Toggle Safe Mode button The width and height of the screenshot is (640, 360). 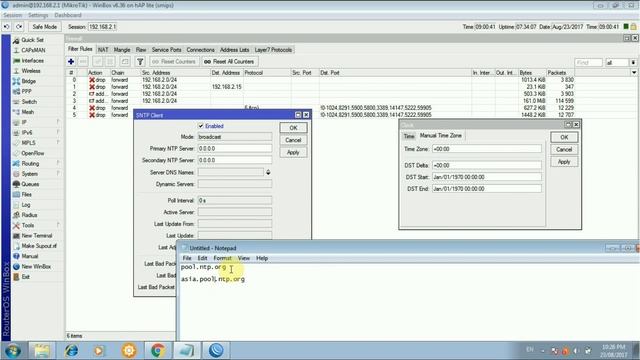point(44,27)
